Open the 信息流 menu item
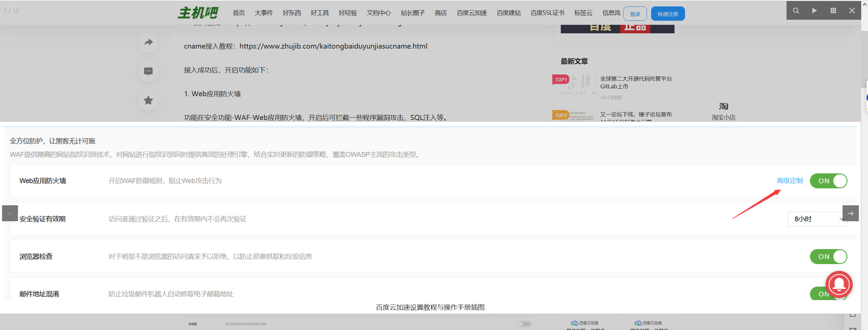Screen dimensions: 868x330 (611, 13)
